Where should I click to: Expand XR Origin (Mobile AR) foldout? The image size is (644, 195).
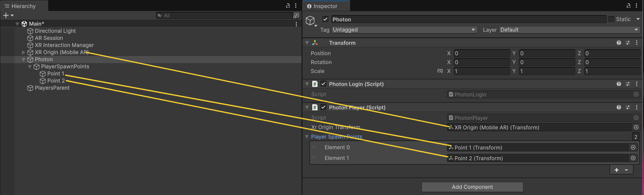tap(23, 52)
